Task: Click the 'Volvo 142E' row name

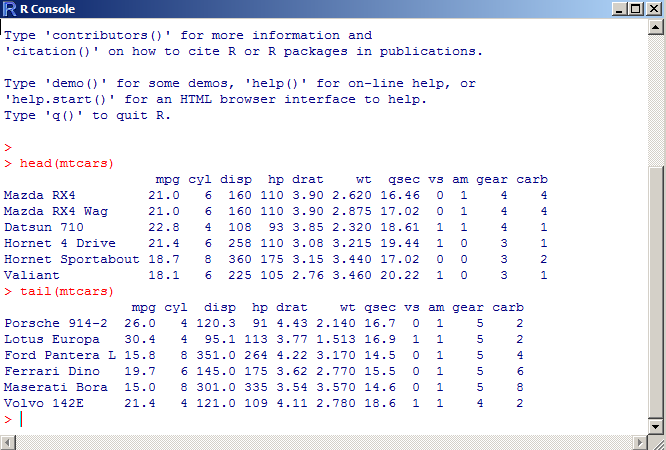Action: (x=44, y=403)
